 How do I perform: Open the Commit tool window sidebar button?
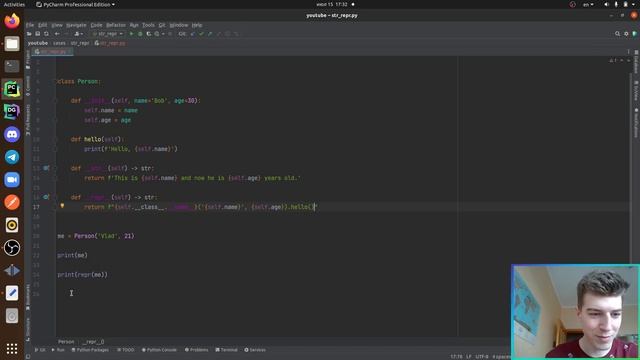coord(28,86)
